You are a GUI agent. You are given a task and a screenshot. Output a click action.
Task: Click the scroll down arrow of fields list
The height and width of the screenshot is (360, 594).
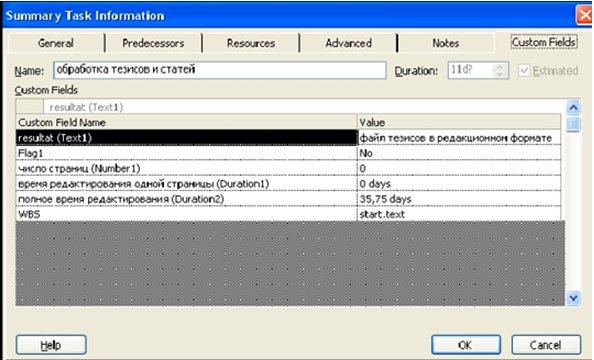point(573,298)
